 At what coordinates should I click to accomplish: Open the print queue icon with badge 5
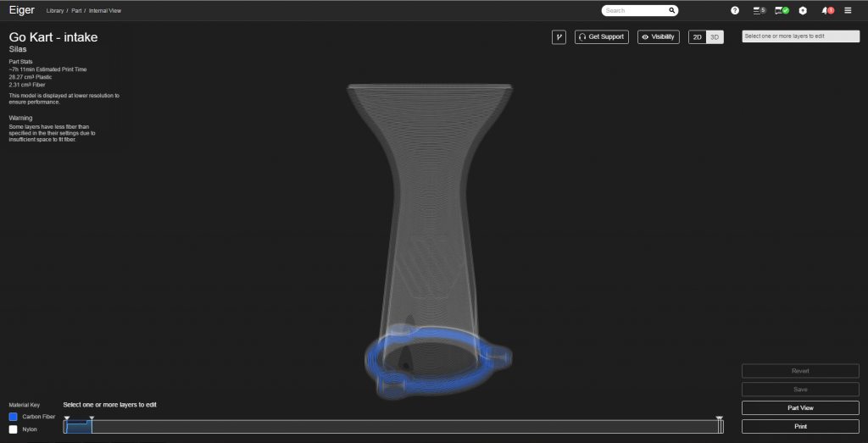click(x=759, y=10)
